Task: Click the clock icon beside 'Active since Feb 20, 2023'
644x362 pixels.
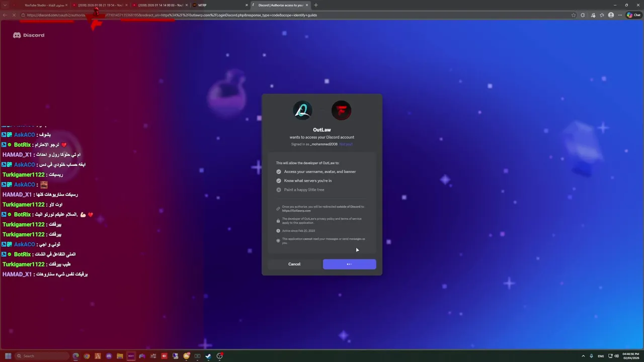Action: pyautogui.click(x=278, y=231)
